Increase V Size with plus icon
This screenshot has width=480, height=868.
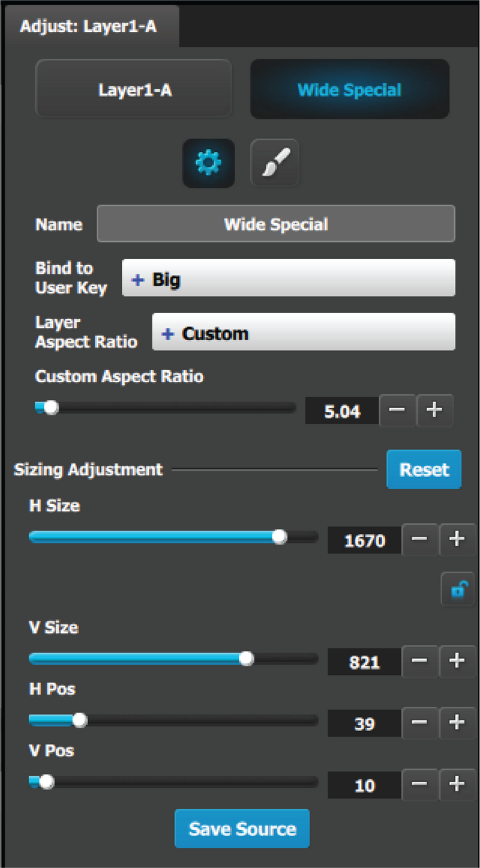point(458,661)
